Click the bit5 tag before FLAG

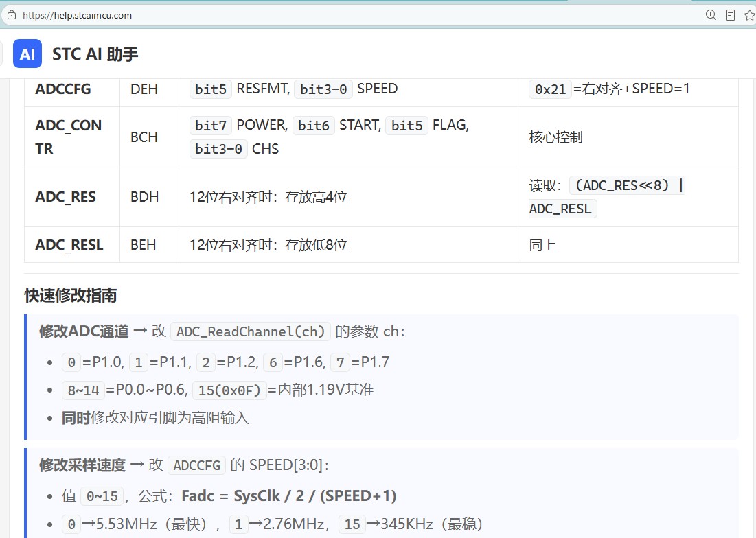click(407, 126)
